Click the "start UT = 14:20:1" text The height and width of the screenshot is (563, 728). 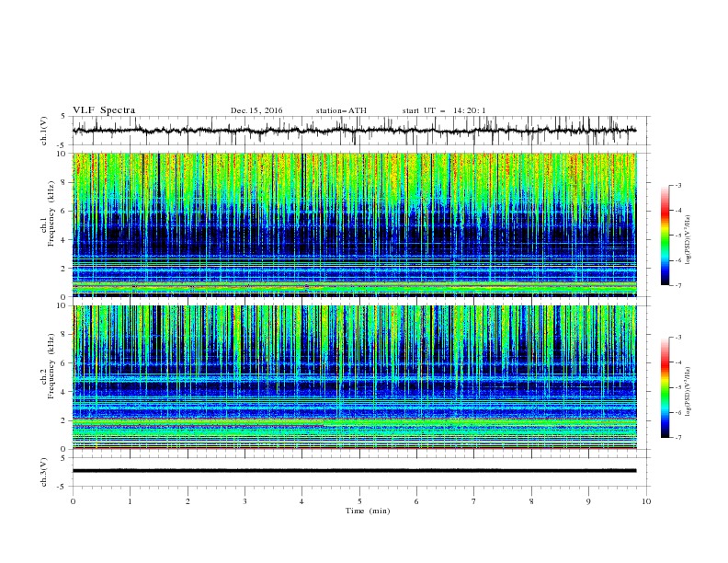(x=444, y=110)
